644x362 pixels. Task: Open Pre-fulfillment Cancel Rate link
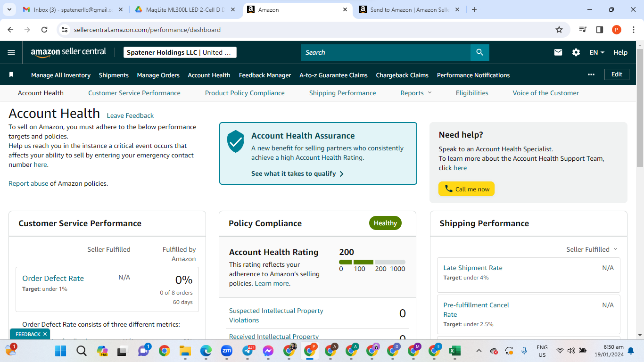tap(476, 310)
